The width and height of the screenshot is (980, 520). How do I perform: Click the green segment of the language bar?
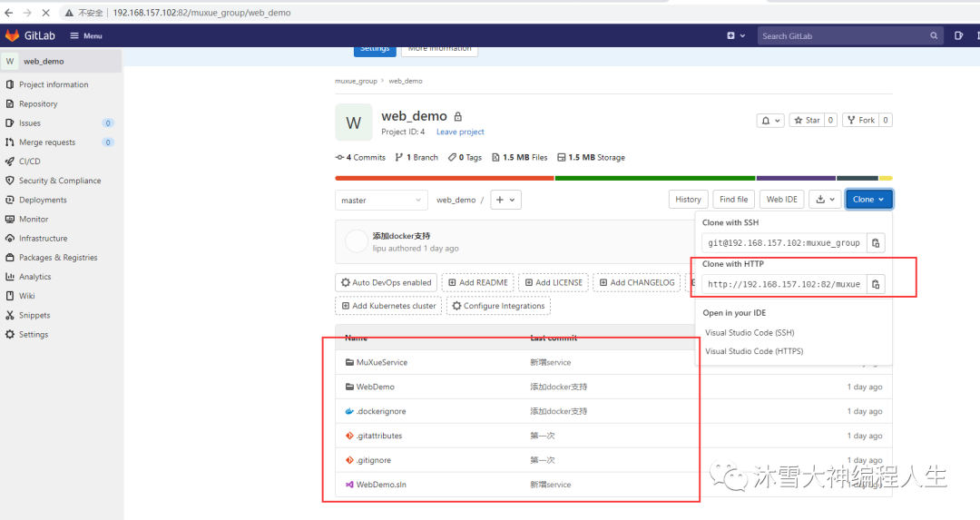point(655,178)
